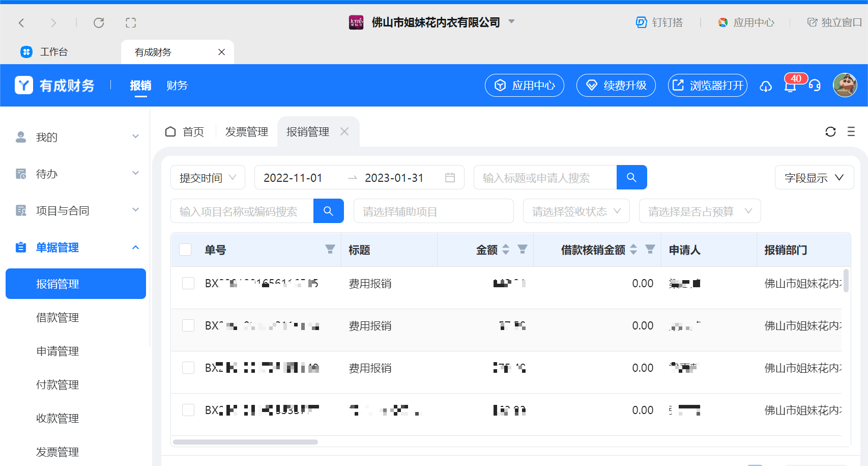The width and height of the screenshot is (868, 466).
Task: Toggle the select-all checkbox in table header
Action: [x=185, y=250]
